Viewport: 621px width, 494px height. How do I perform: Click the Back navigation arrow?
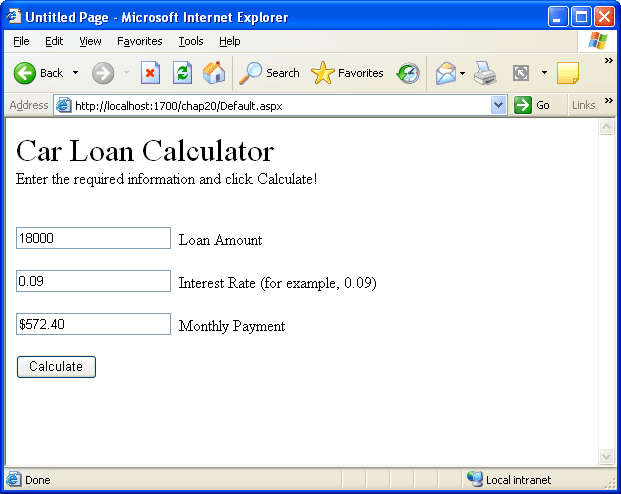tap(26, 73)
